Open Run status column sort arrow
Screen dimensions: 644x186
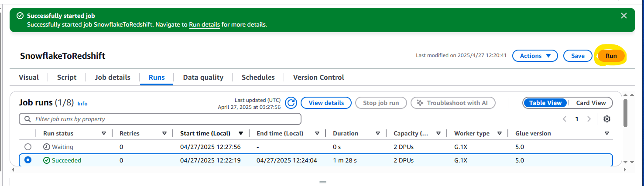point(104,133)
